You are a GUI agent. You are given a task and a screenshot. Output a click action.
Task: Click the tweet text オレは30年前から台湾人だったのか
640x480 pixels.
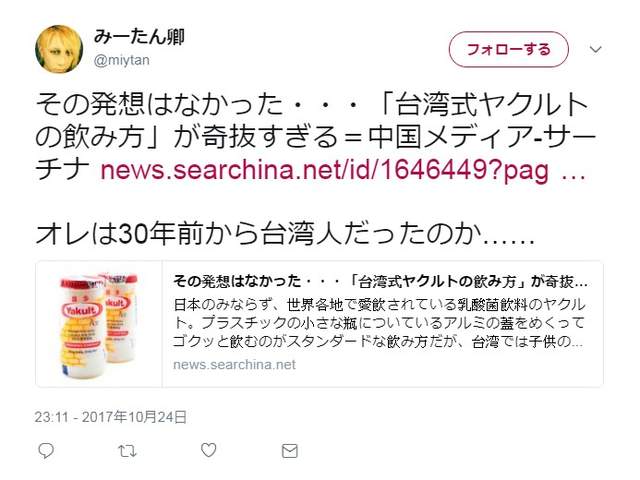tap(285, 235)
